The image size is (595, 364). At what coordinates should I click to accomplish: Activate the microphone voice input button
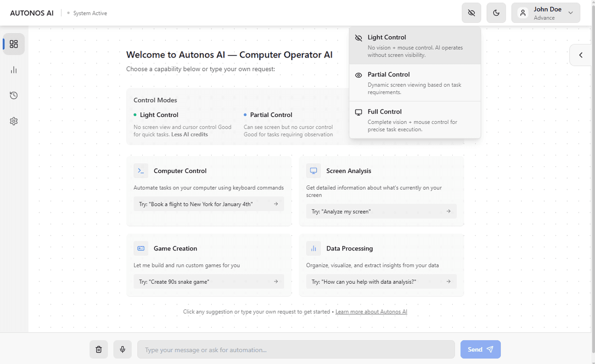coord(122,350)
